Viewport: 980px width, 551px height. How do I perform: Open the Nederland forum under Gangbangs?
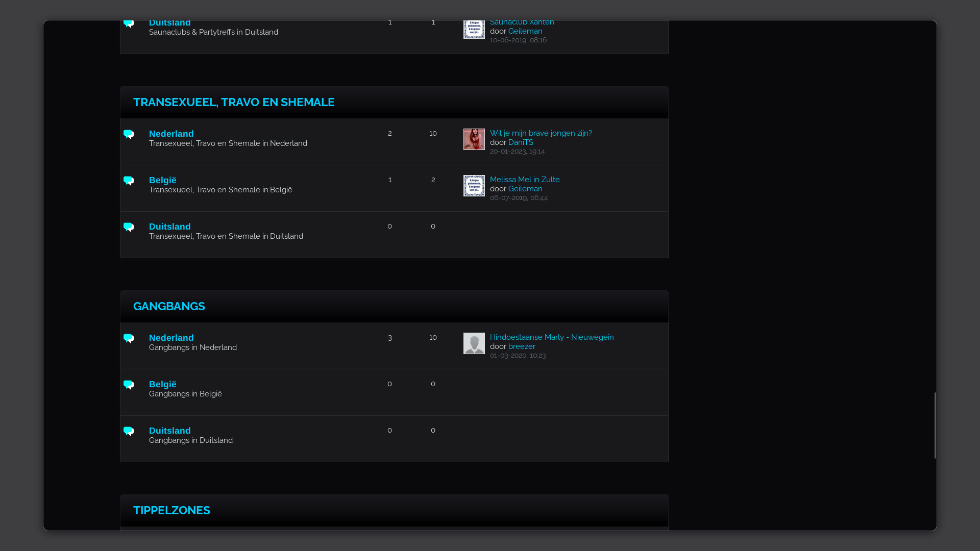(171, 338)
